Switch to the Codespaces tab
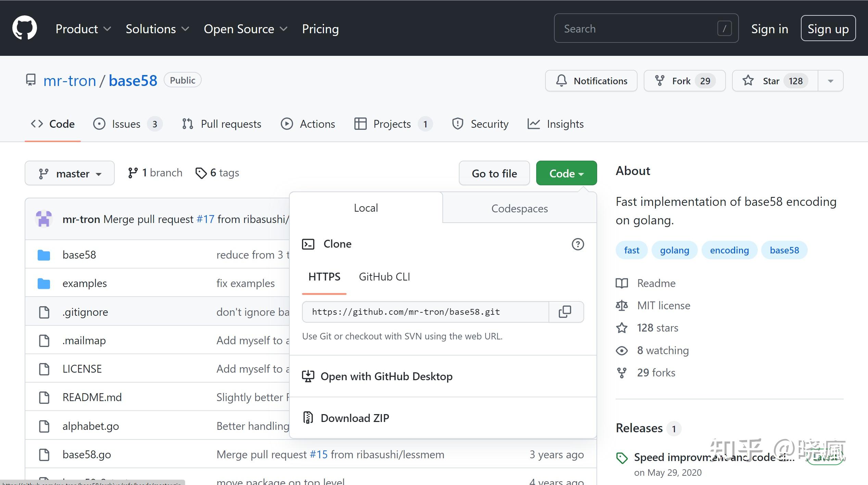 click(519, 208)
